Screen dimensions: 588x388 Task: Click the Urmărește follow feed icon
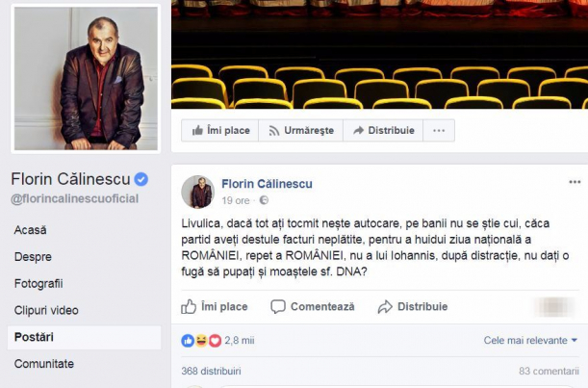pyautogui.click(x=274, y=131)
